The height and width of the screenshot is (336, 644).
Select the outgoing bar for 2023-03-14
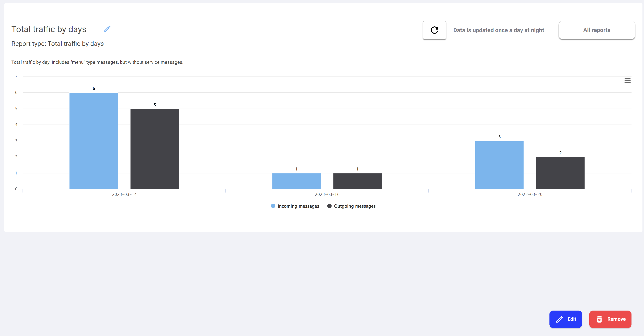(x=154, y=149)
